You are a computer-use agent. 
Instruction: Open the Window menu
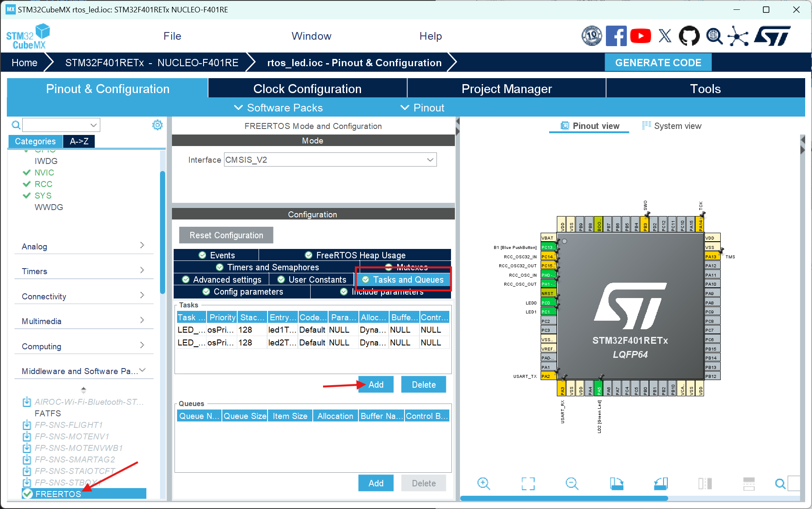pos(311,36)
